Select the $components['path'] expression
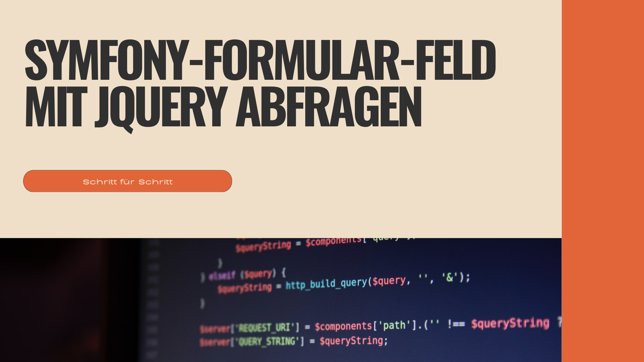The image size is (644, 362). click(x=363, y=326)
